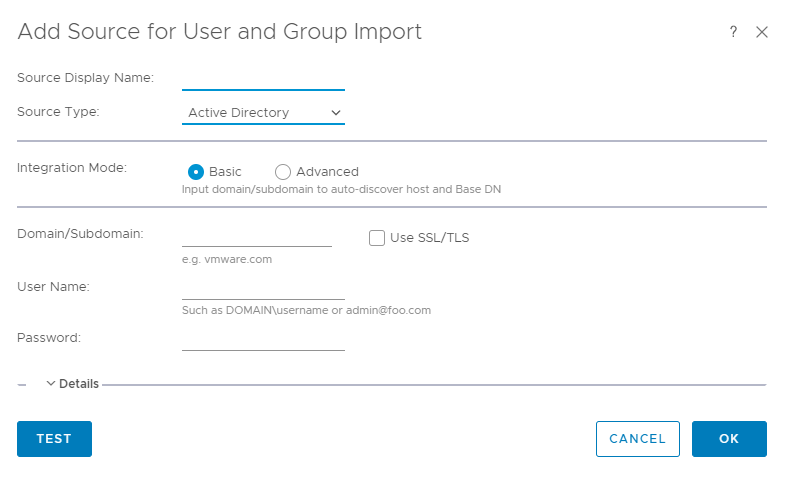This screenshot has width=787, height=478.
Task: Click the "Password:" label text
Action: coord(49,338)
